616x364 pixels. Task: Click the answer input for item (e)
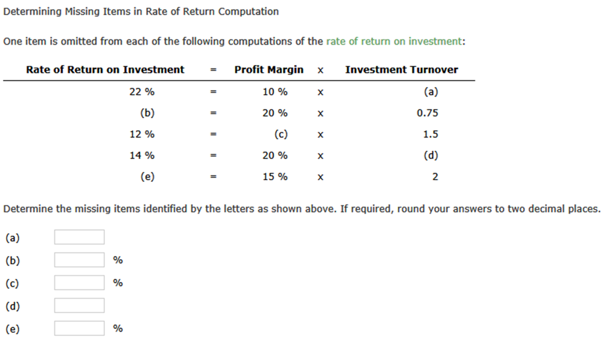tap(79, 328)
